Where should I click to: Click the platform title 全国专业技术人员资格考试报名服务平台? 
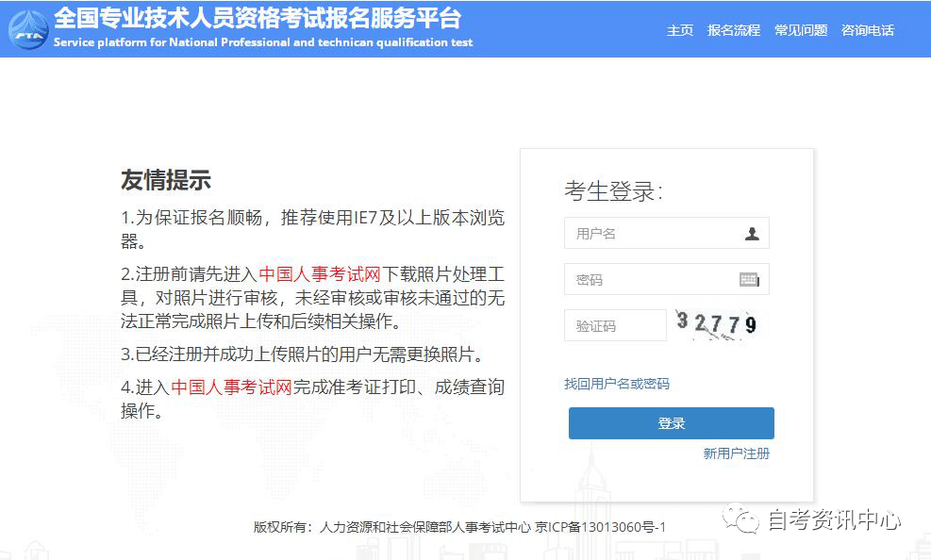point(258,18)
